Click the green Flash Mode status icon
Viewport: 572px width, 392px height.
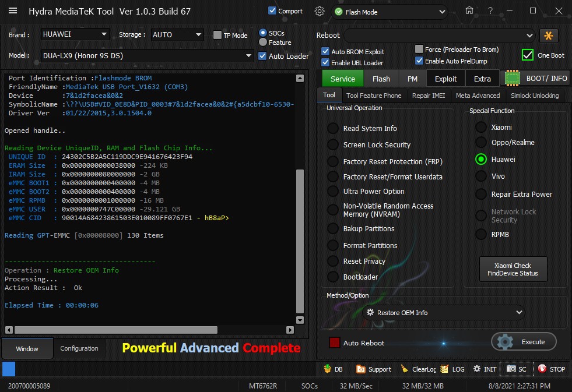coord(339,12)
